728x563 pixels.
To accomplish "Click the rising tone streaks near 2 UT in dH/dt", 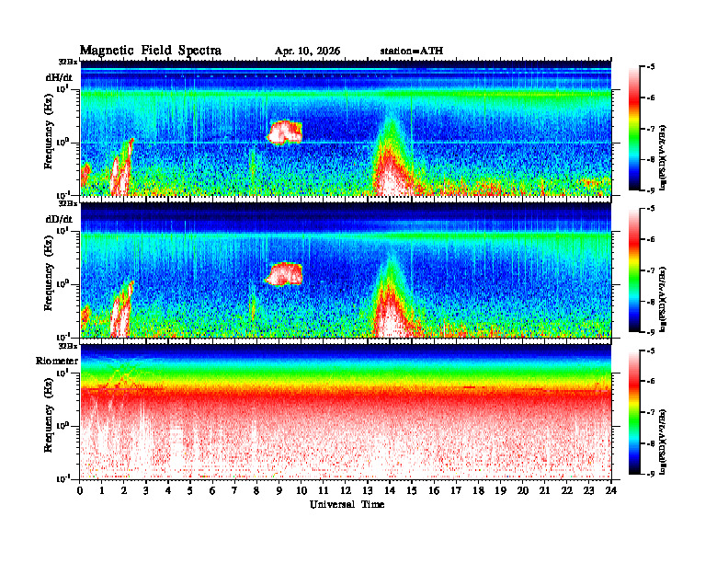I will click(121, 168).
